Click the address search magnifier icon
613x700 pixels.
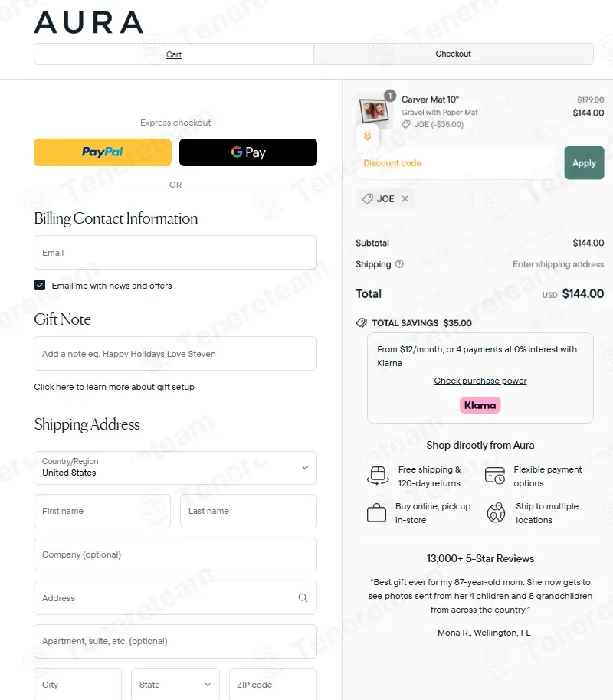tap(303, 598)
